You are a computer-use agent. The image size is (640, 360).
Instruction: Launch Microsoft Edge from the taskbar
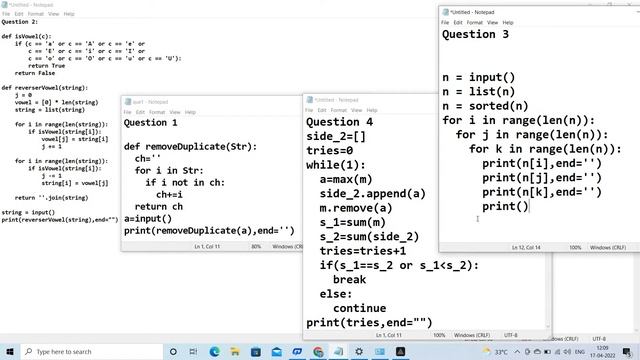215,351
